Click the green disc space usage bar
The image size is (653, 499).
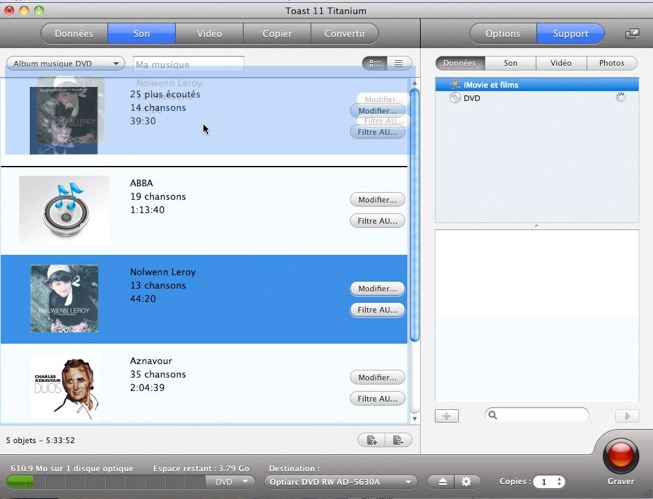tap(20, 482)
